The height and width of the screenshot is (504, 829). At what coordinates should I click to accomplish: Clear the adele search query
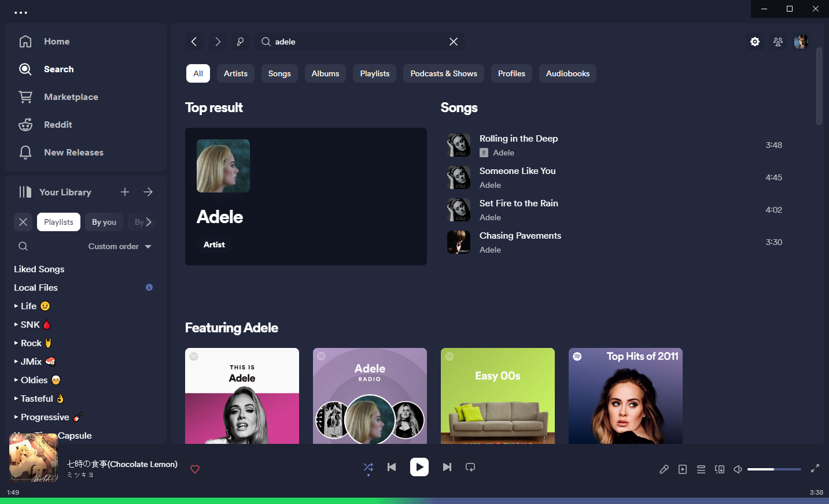click(x=454, y=42)
